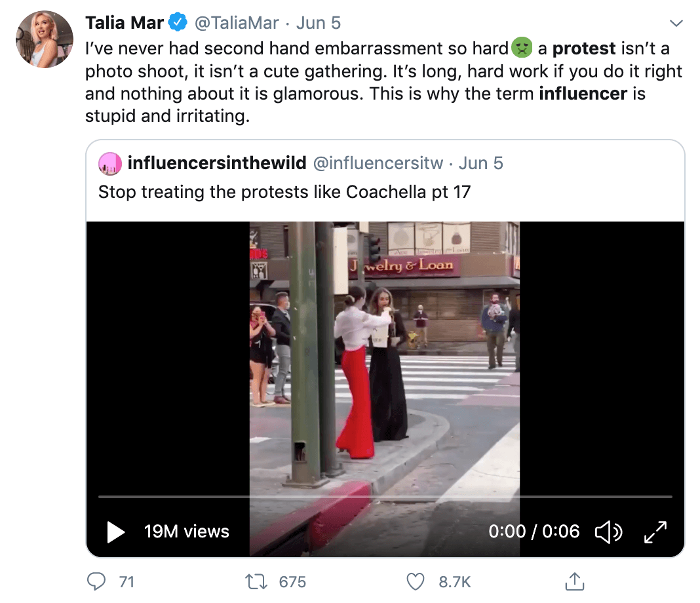The height and width of the screenshot is (603, 700).
Task: Open the @influencersitw handle
Action: 378,163
